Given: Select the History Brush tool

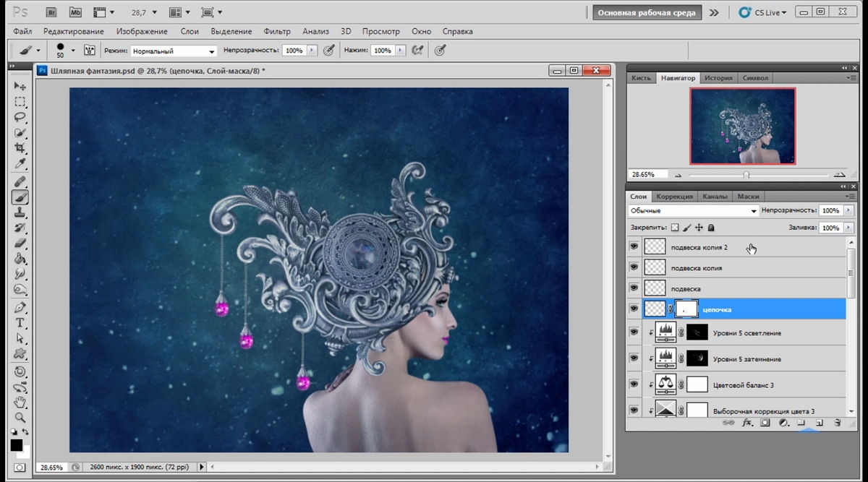Looking at the screenshot, I should [20, 228].
